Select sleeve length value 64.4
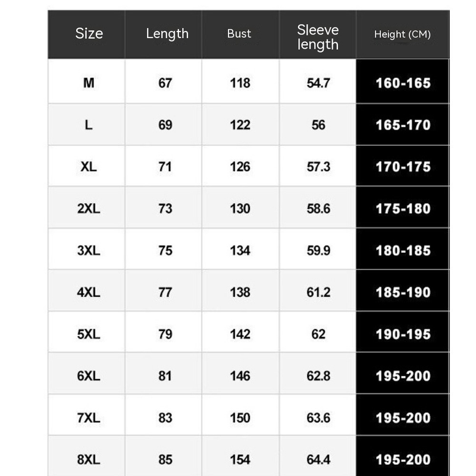476x476 pixels. tap(318, 459)
